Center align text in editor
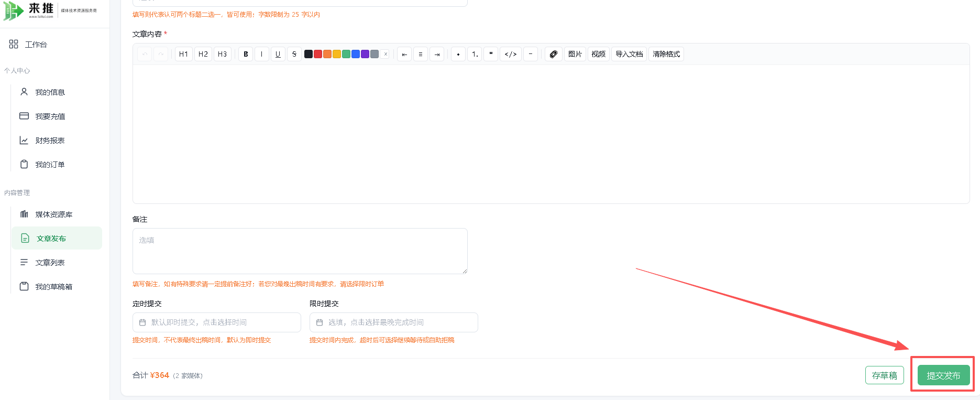 (x=421, y=54)
